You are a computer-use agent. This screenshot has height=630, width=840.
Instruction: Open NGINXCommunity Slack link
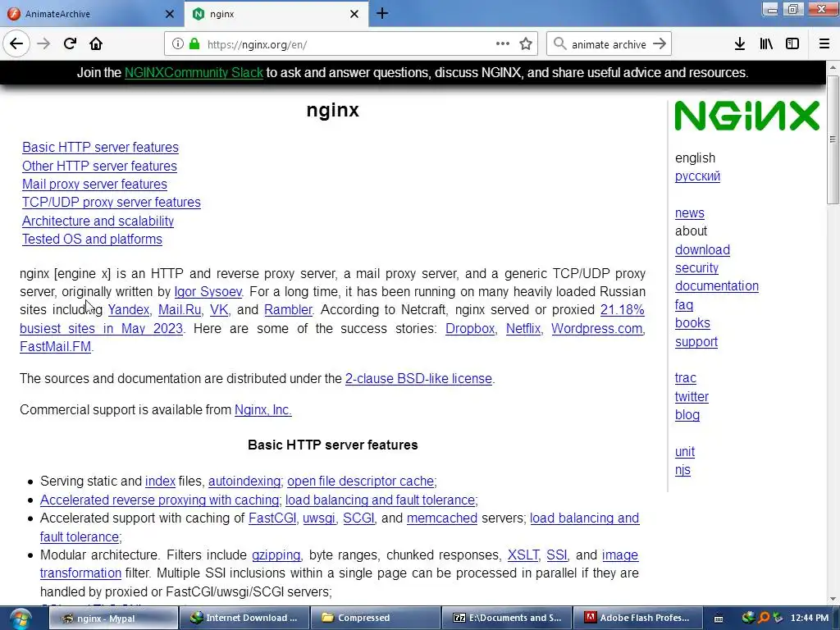pos(194,72)
